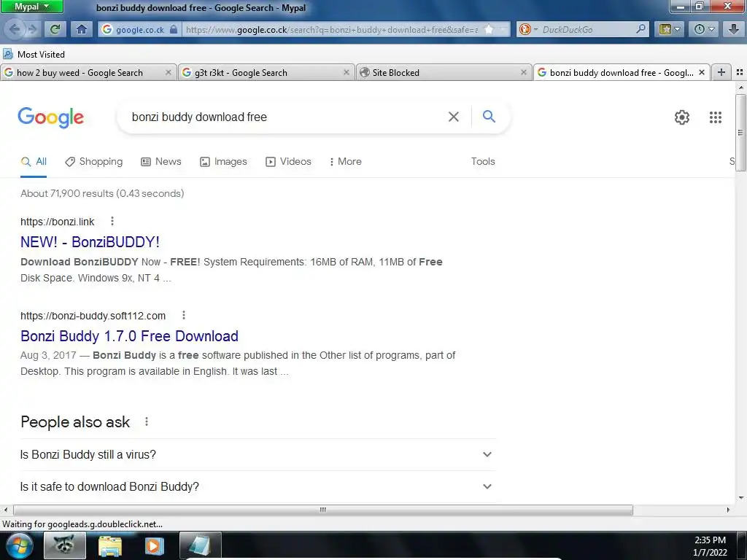Select the Shopping results tab
The height and width of the screenshot is (560, 747).
click(x=94, y=161)
